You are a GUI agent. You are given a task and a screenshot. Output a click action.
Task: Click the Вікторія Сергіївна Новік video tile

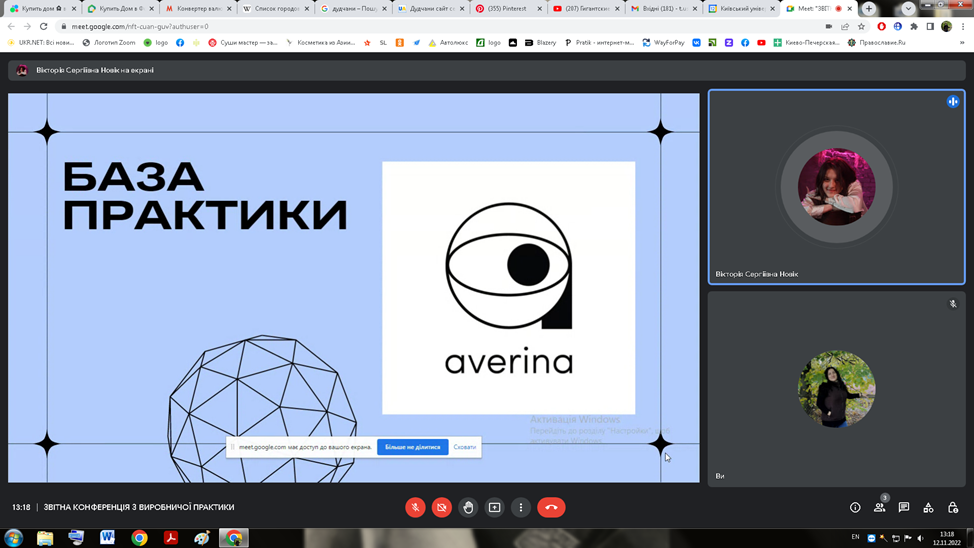pyautogui.click(x=836, y=187)
